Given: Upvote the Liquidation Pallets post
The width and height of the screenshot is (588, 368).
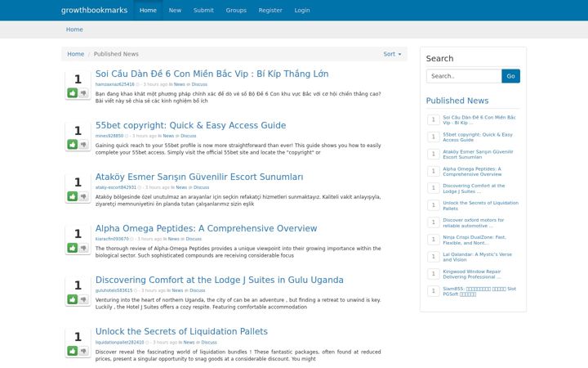Looking at the screenshot, I should (x=73, y=351).
